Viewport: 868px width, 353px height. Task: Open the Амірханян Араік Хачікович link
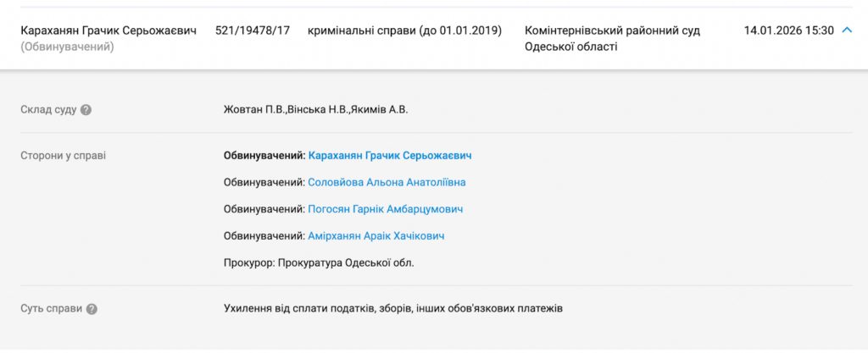[x=376, y=236]
